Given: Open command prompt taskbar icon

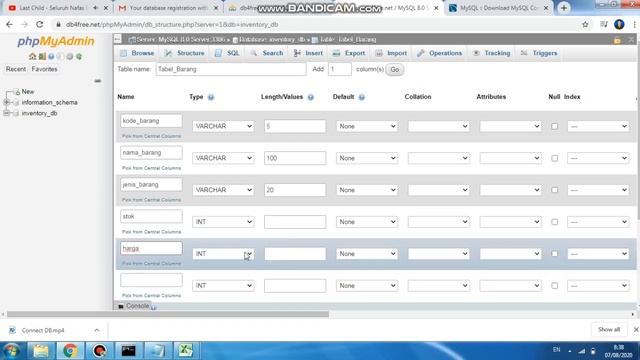Looking at the screenshot, I should [128, 351].
